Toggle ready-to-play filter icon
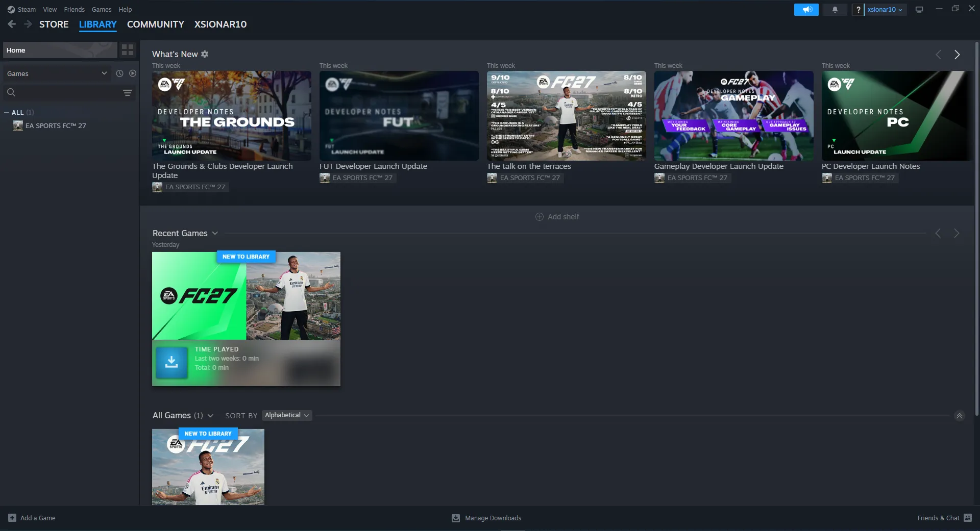Viewport: 980px width, 531px height. tap(133, 73)
